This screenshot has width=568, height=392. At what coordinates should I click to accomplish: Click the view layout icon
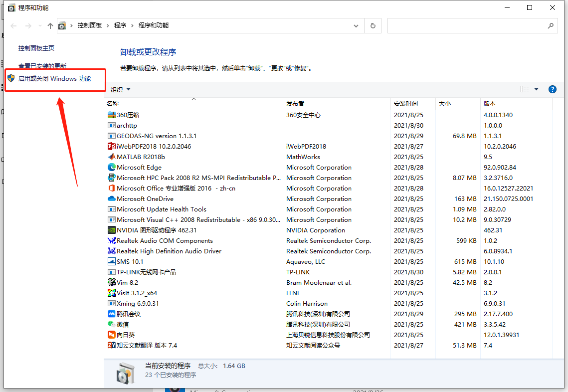coord(525,89)
